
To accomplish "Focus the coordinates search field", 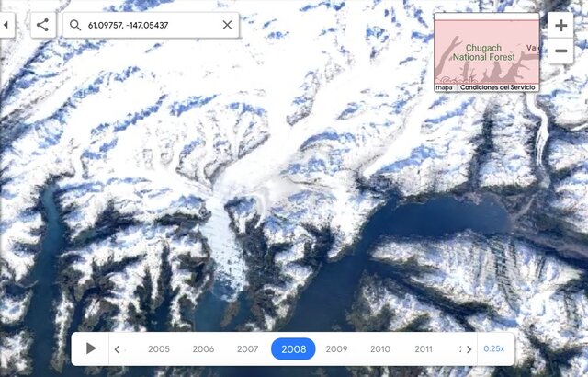I will coord(151,25).
